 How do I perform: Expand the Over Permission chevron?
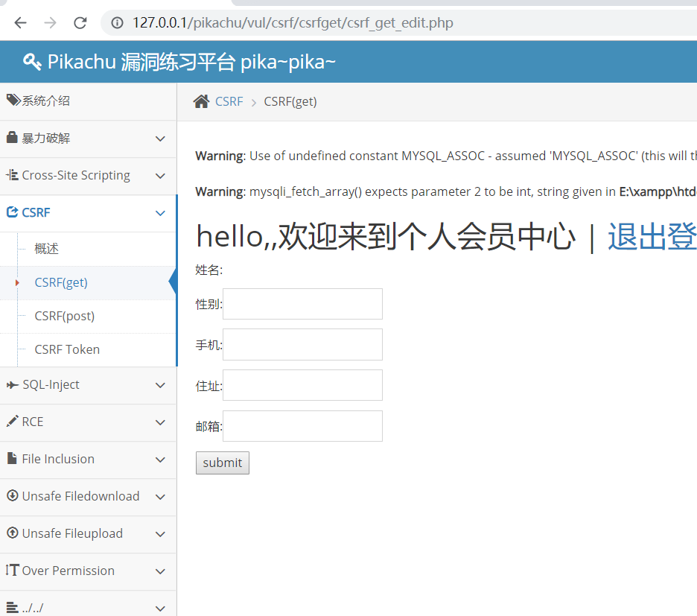click(x=160, y=571)
